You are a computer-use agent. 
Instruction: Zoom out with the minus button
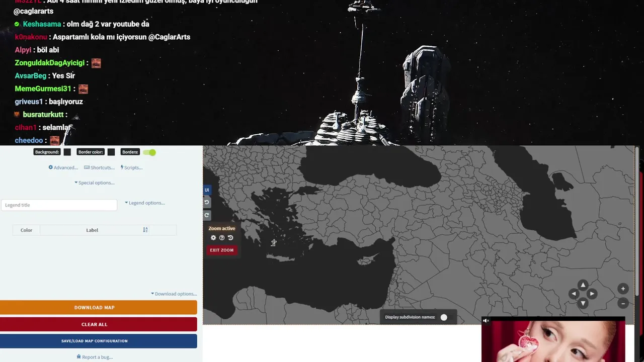pos(623,303)
